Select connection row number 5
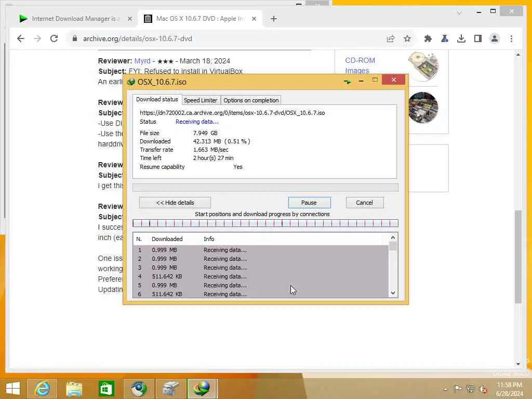This screenshot has width=532, height=399. pos(261,285)
